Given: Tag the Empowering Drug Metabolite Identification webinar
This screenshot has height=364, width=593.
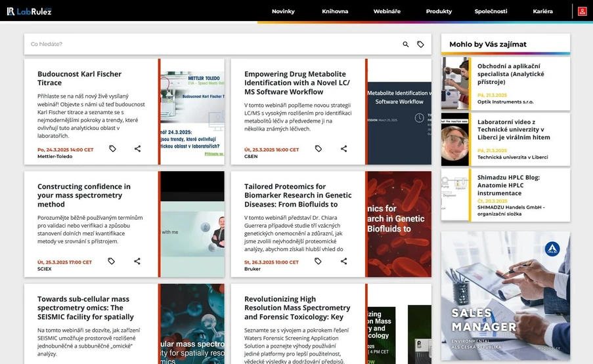Looking at the screenshot, I should pos(318,149).
